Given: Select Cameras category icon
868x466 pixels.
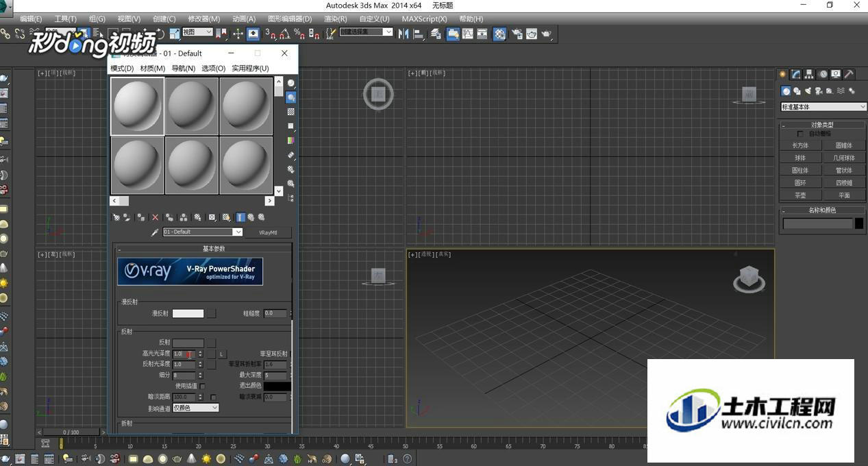Looking at the screenshot, I should (x=819, y=91).
